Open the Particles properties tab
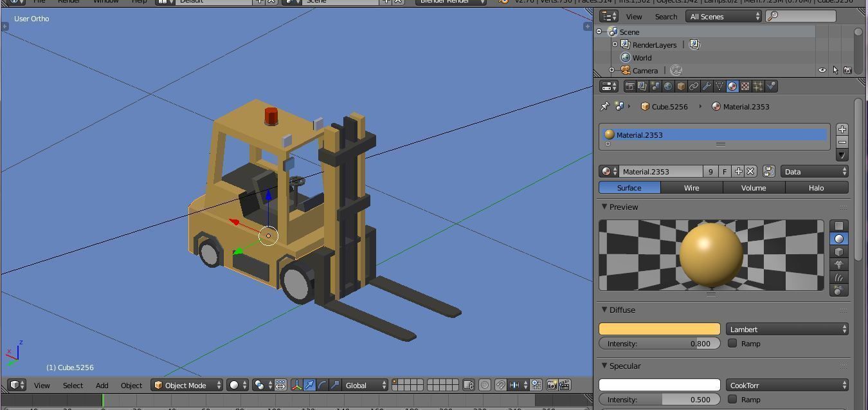868x410 pixels. pyautogui.click(x=758, y=86)
